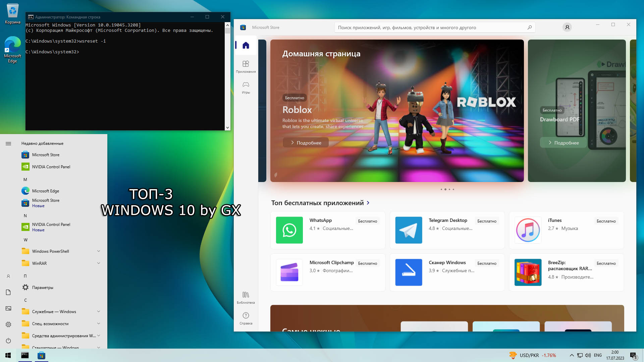Click Подробнее button on Roblox banner
This screenshot has height=362, width=644.
tap(306, 143)
